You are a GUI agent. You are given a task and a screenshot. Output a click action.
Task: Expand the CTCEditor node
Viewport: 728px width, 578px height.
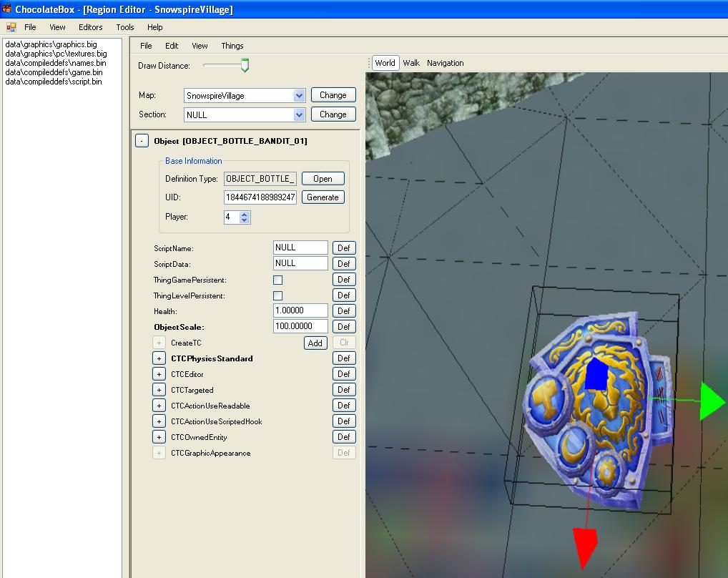click(159, 374)
